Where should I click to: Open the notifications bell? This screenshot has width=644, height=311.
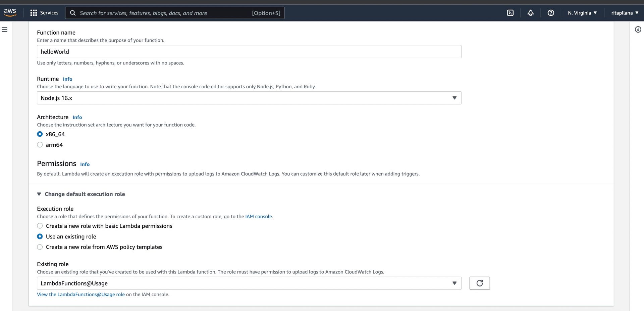(x=530, y=13)
